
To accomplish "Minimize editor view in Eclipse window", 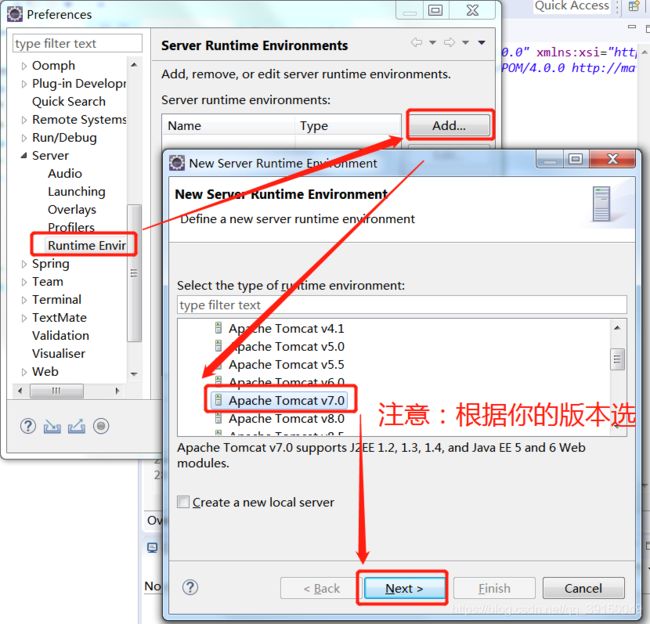I will point(632,27).
